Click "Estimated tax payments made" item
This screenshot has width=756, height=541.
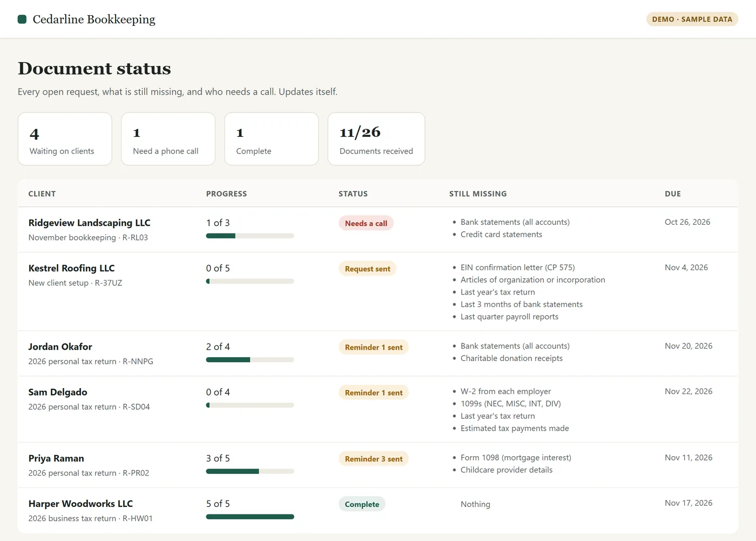515,429
